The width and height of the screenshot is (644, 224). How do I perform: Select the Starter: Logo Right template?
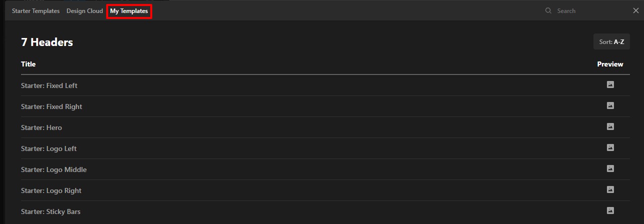pos(51,190)
